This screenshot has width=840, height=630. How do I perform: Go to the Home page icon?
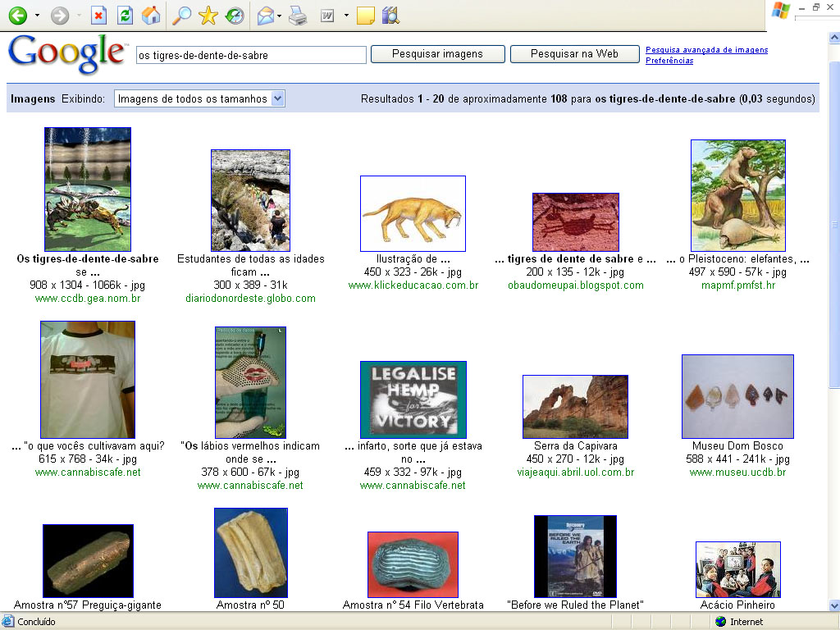click(x=150, y=16)
